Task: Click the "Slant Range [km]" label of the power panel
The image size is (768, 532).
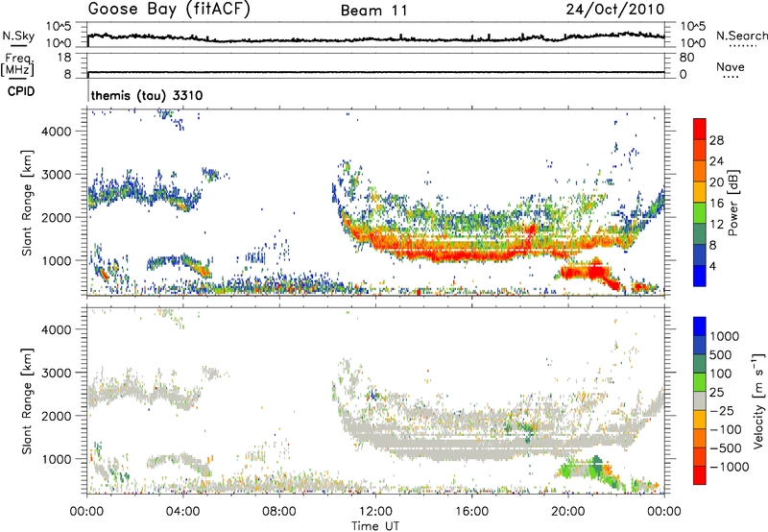Action: pos(27,203)
